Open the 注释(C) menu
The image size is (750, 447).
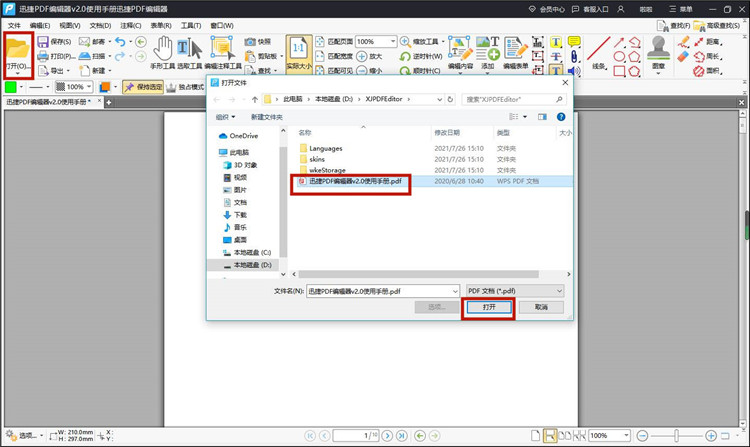[130, 25]
